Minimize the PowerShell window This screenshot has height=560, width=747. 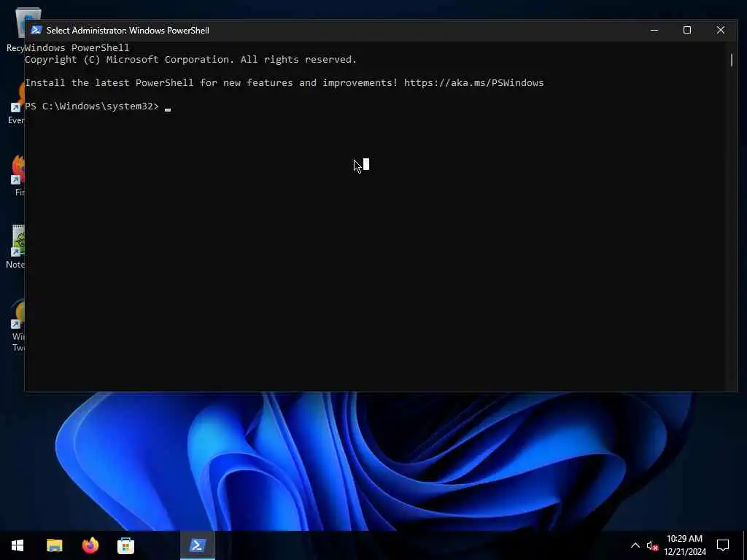[654, 30]
